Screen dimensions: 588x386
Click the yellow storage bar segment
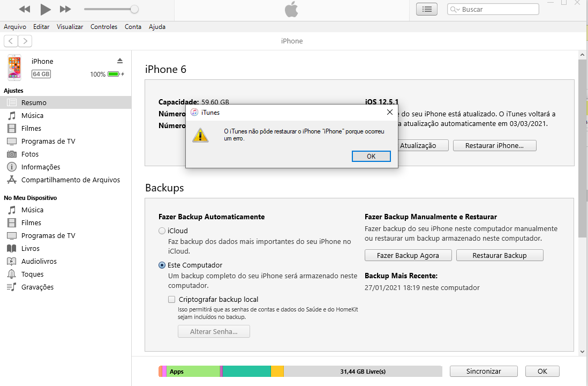click(x=277, y=372)
